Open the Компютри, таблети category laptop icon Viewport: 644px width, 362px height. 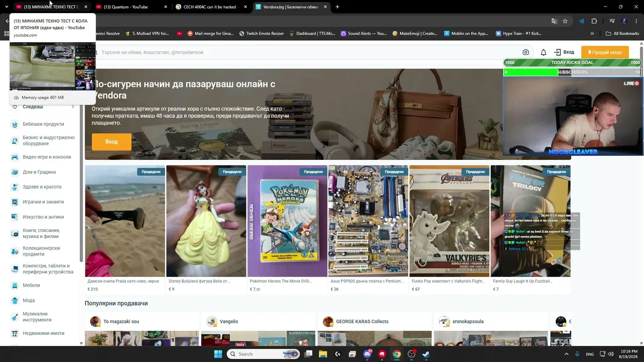point(15,269)
